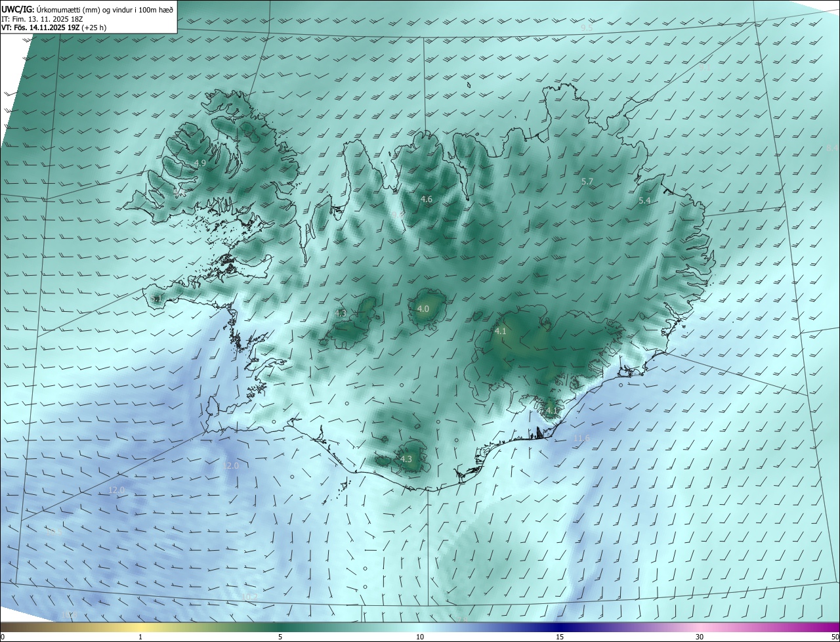Click the 9.5 value label over the northern sea
This screenshot has height=642, width=840.
(x=587, y=28)
